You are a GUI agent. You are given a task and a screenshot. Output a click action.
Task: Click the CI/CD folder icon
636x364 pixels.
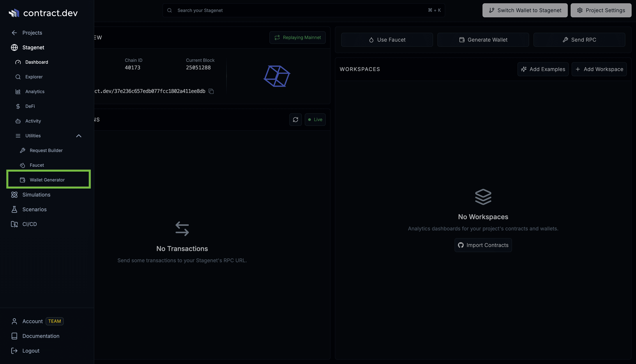click(14, 224)
